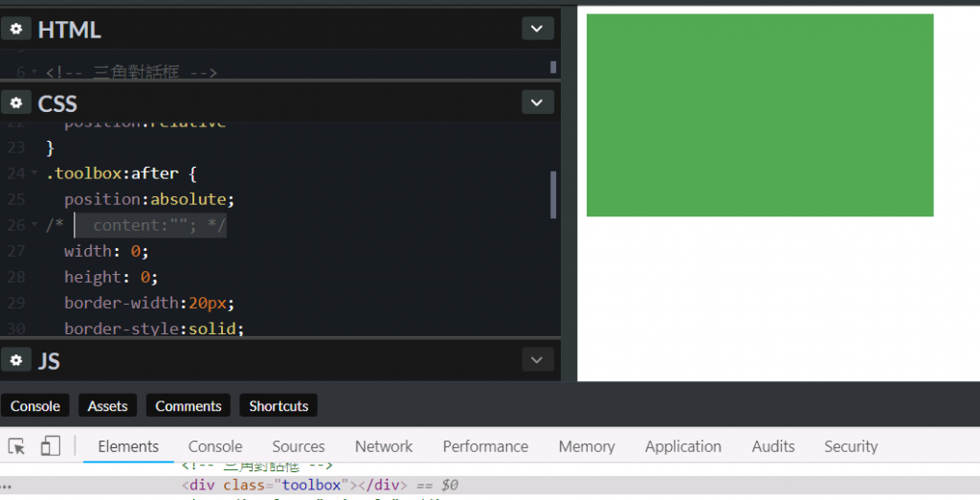Open the Comments button

tap(189, 405)
